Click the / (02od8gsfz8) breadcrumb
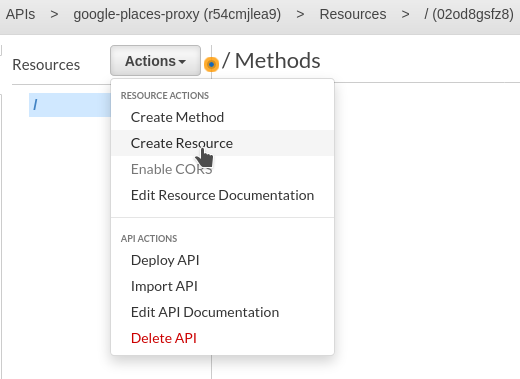 coord(469,14)
